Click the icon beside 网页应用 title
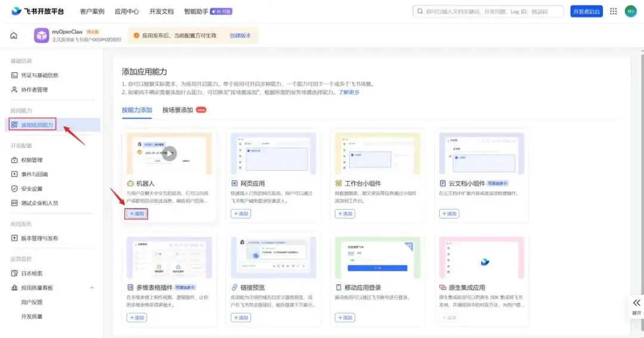This screenshot has width=644, height=338. (234, 183)
